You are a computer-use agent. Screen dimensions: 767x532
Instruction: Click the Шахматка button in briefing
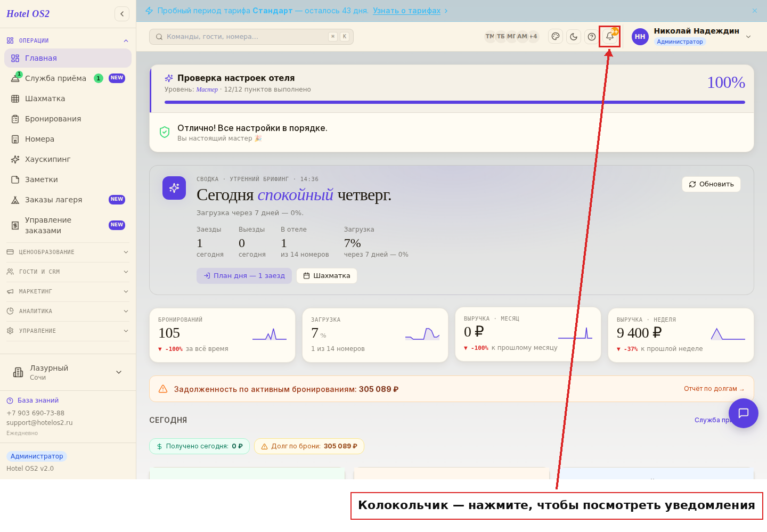pyautogui.click(x=327, y=276)
